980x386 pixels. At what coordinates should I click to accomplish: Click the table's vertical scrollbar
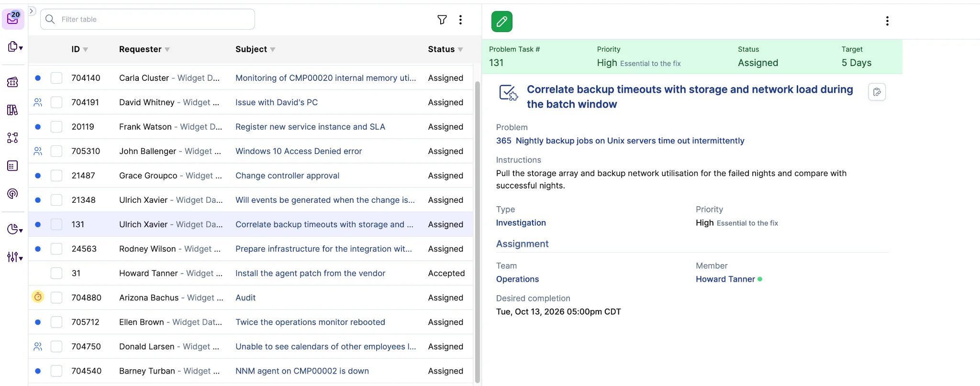[x=477, y=232]
